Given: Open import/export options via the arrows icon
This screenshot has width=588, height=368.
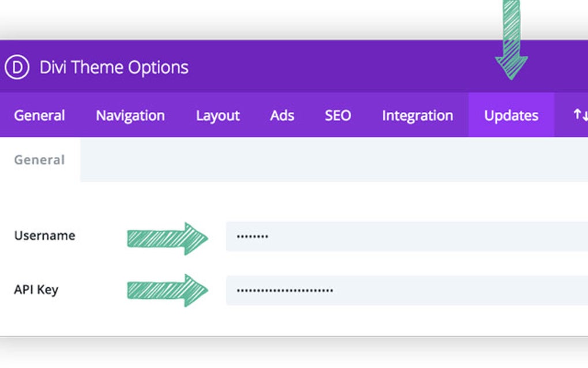Looking at the screenshot, I should [x=580, y=115].
